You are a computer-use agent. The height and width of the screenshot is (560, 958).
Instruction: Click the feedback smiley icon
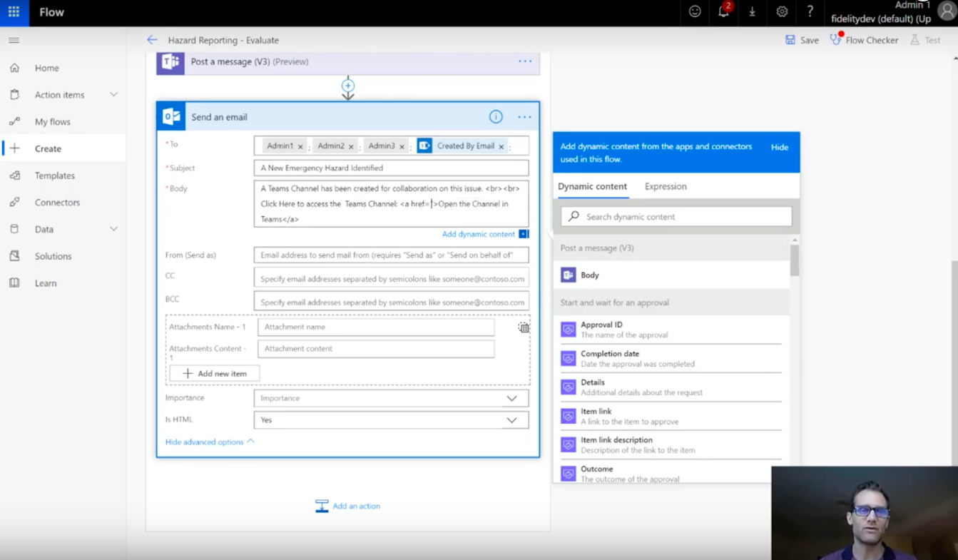(695, 11)
